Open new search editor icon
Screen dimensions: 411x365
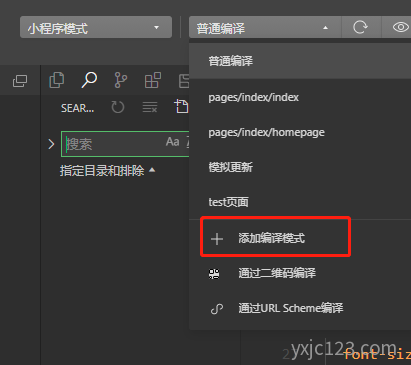coord(181,107)
